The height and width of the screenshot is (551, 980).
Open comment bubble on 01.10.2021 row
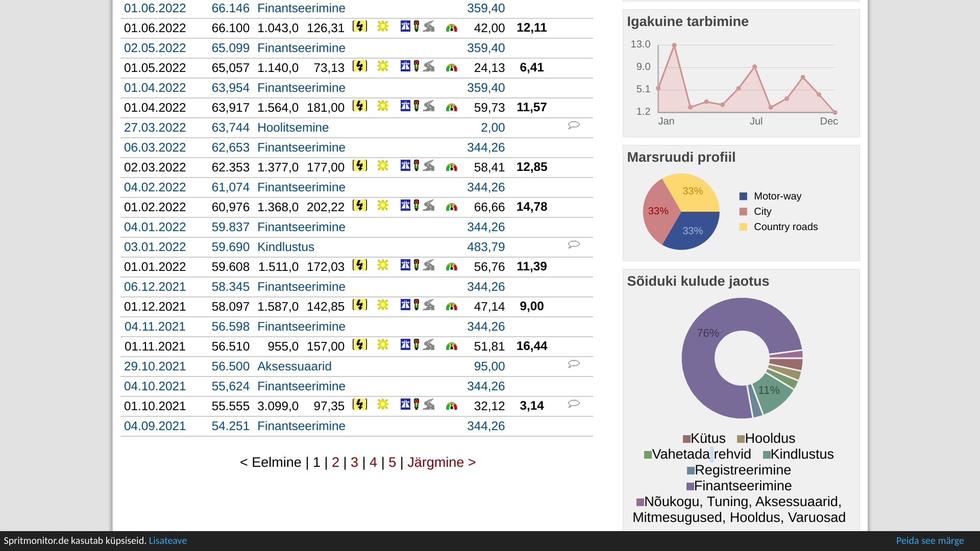[574, 404]
